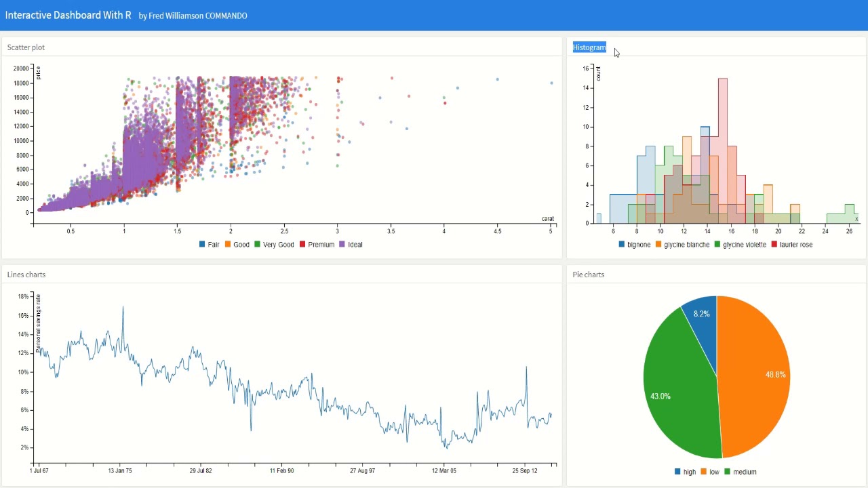Toggle the Premium legend entry
This screenshot has height=488, width=868.
317,245
